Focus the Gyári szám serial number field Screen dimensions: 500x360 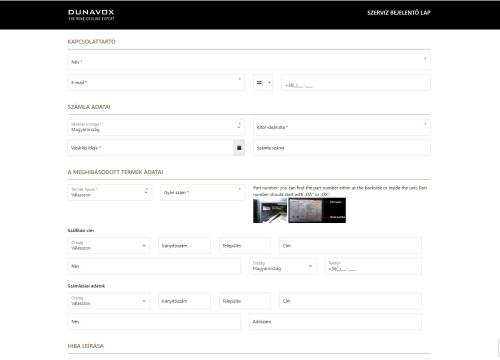[x=202, y=193]
